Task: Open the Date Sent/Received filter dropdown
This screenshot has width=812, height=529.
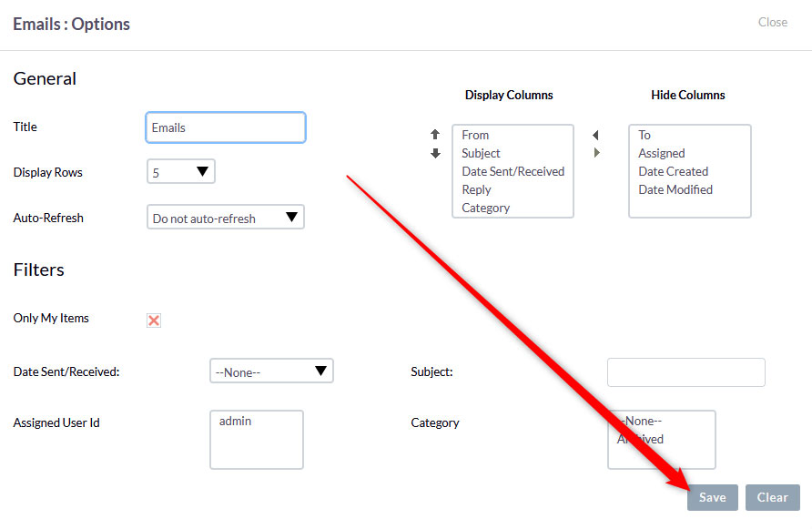Action: click(x=271, y=371)
